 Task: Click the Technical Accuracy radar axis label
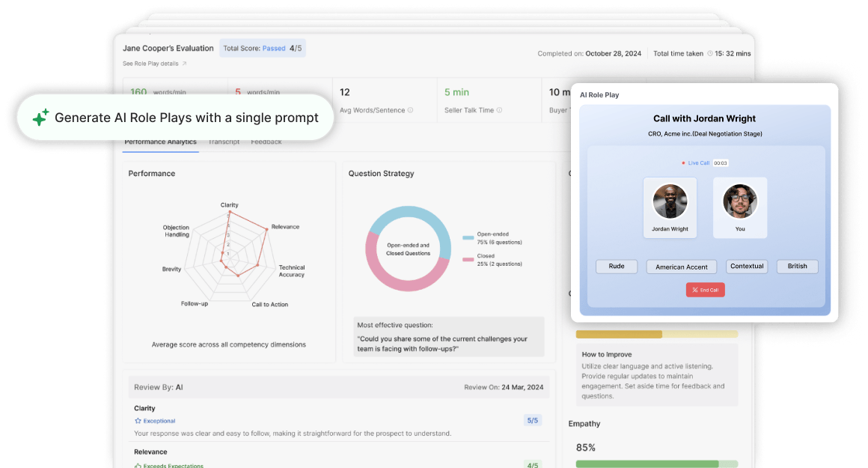click(x=292, y=271)
